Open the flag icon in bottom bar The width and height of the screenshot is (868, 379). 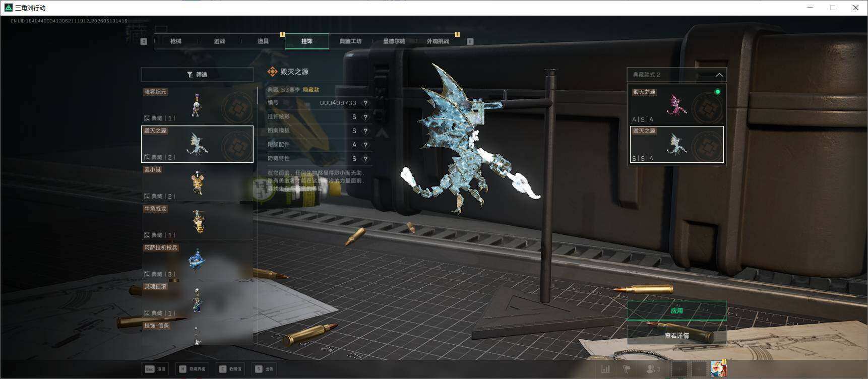(x=627, y=369)
